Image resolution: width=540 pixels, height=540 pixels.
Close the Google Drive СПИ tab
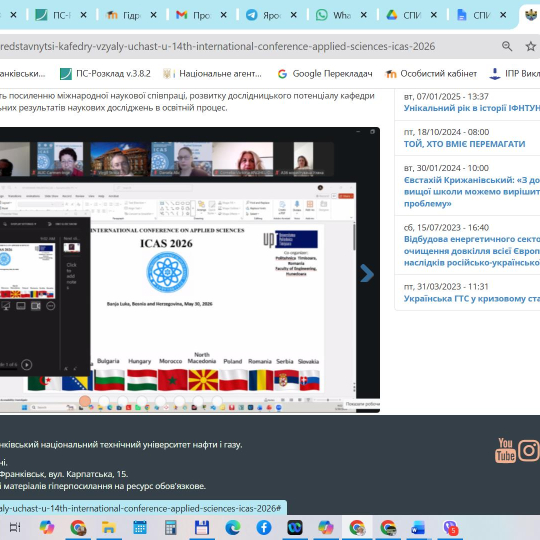[434, 15]
